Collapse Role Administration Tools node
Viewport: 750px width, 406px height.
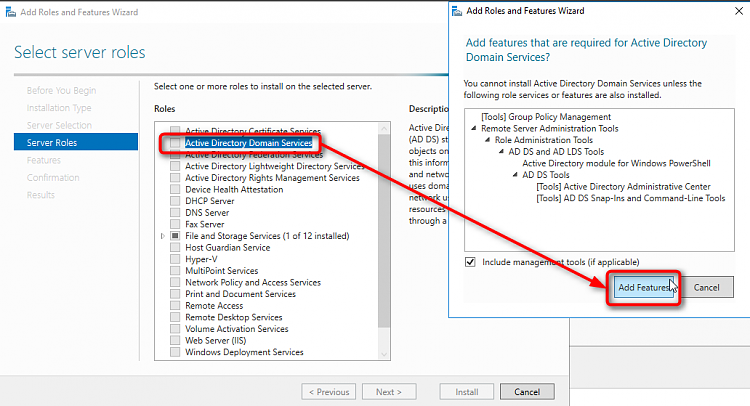tap(487, 140)
